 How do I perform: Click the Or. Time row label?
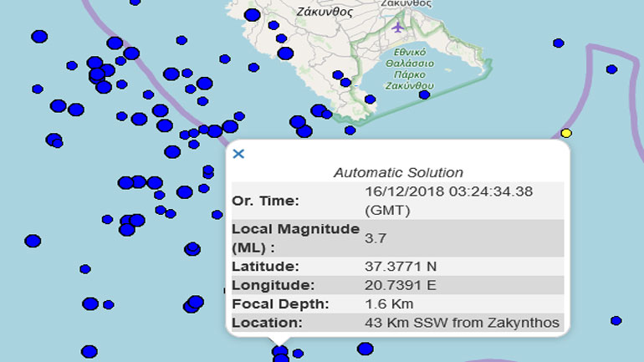tap(265, 201)
